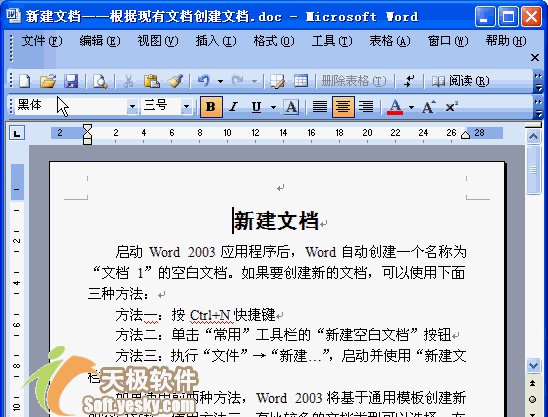Expand the redo history dropdown

pos(255,82)
